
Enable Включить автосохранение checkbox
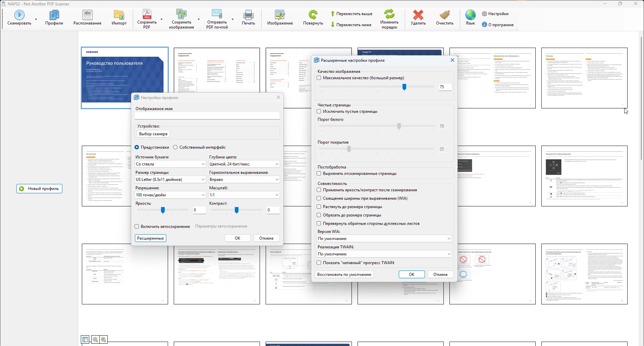pos(137,227)
